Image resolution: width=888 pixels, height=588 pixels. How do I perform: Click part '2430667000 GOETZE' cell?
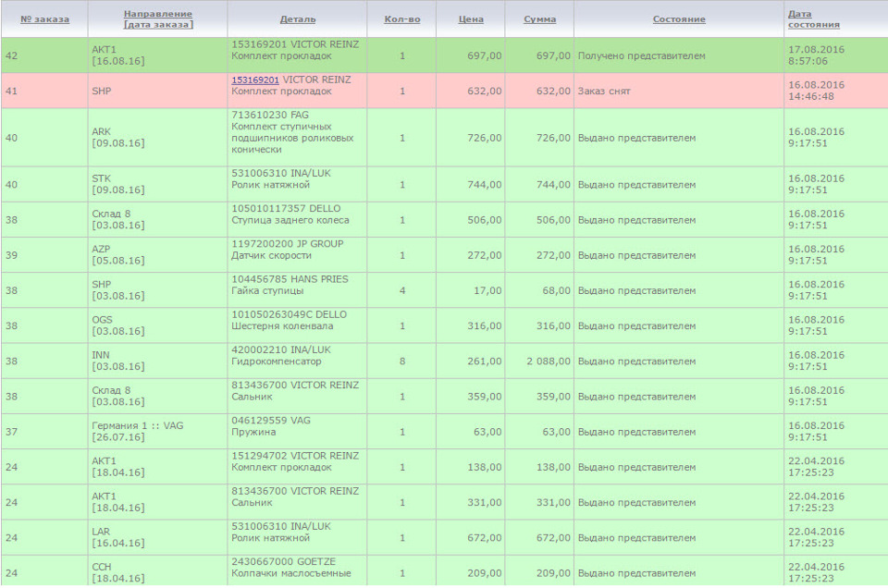tap(297, 570)
